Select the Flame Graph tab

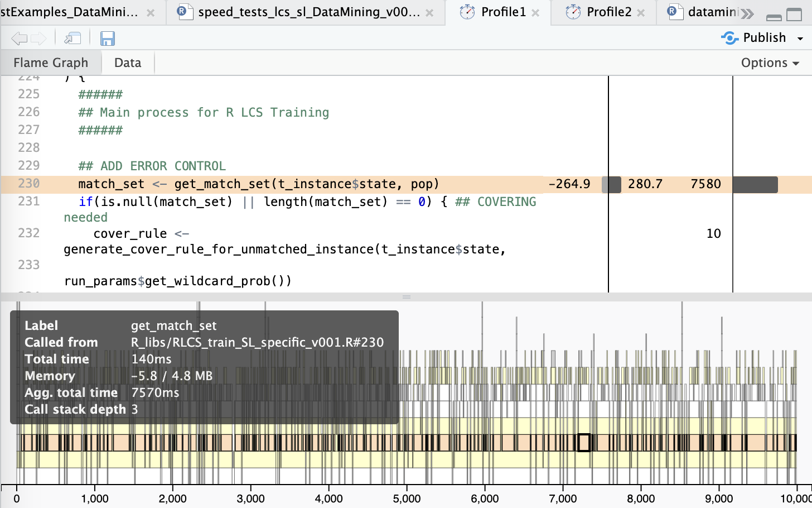[x=51, y=63]
